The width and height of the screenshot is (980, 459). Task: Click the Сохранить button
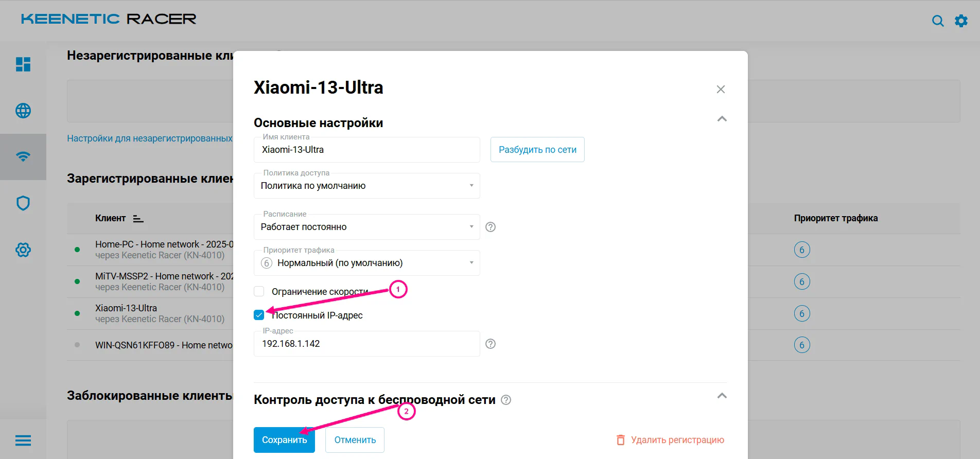[284, 440]
